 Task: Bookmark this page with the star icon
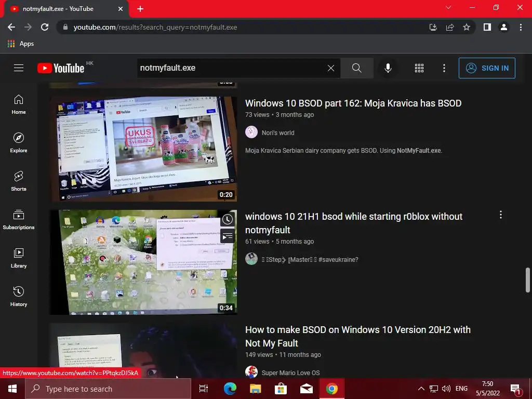coord(467,27)
